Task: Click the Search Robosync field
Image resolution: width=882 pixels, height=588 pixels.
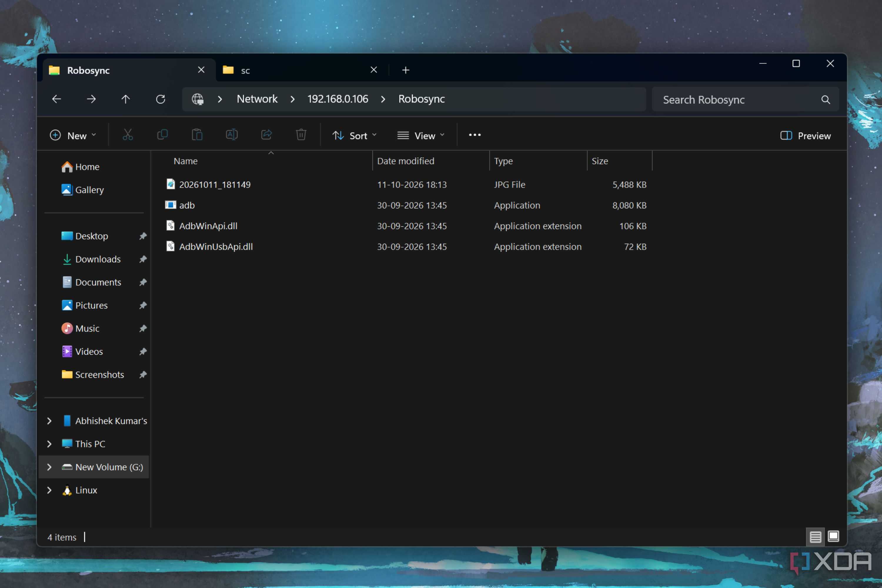Action: [745, 100]
